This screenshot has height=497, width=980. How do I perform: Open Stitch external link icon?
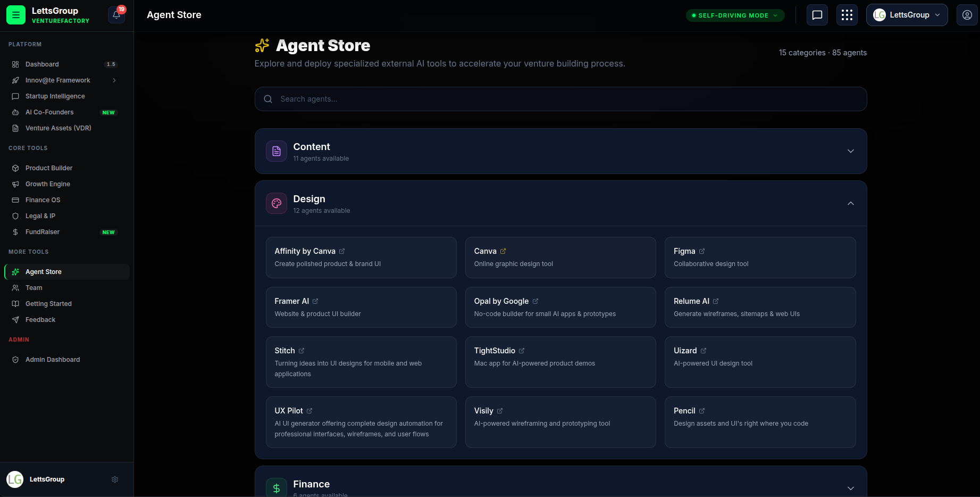click(301, 351)
